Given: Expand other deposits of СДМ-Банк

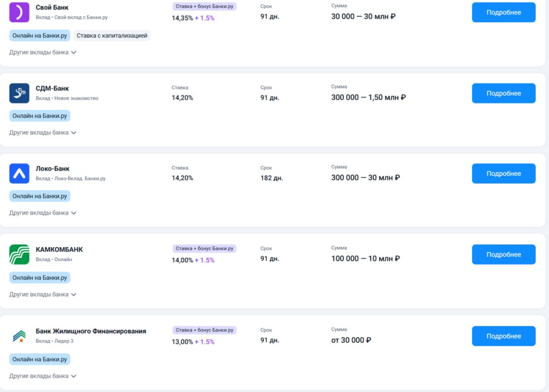Looking at the screenshot, I should coord(43,133).
